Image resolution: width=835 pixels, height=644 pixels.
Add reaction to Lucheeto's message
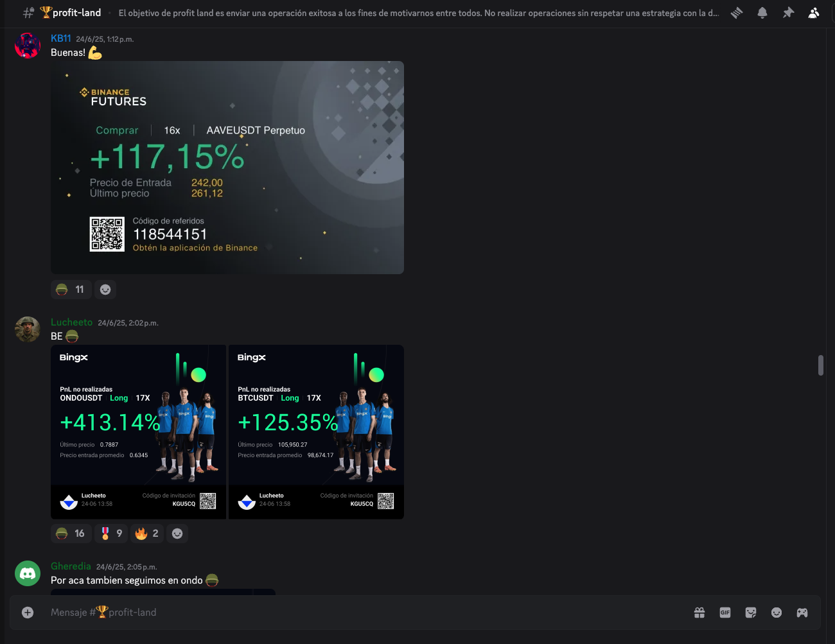pyautogui.click(x=177, y=534)
